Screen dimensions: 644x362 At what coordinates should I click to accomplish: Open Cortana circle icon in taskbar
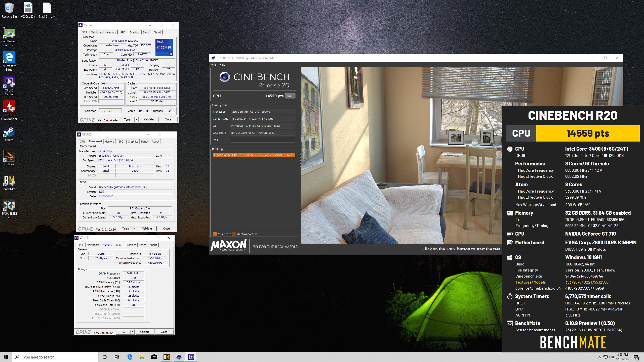click(105, 357)
